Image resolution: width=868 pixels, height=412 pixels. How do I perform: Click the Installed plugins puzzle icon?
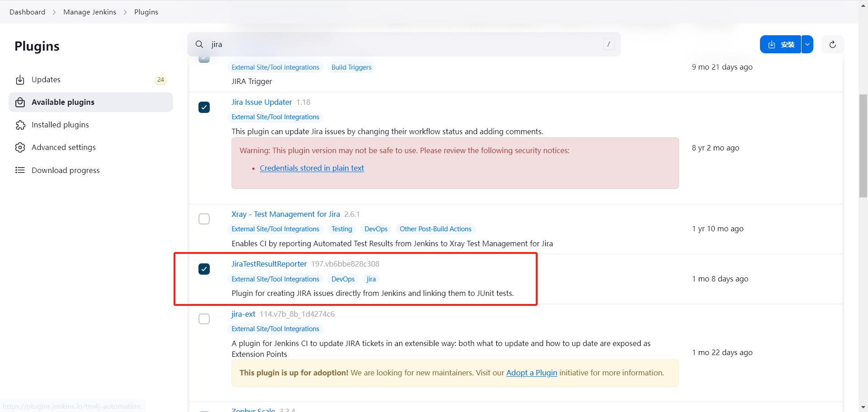click(20, 125)
